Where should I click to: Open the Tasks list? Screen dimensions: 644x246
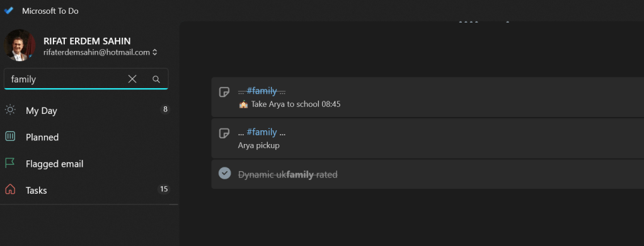89,190
